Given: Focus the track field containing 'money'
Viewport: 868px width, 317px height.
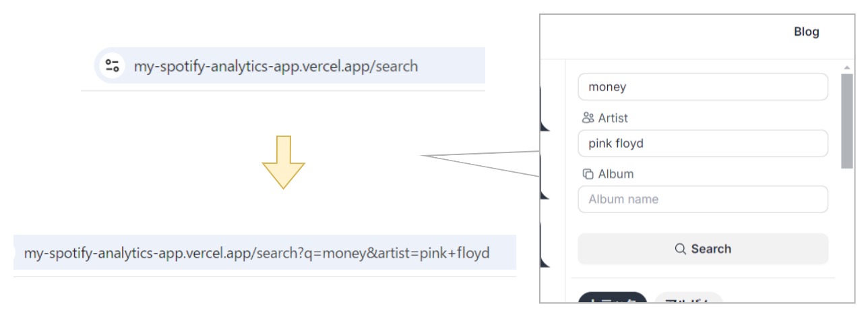Looking at the screenshot, I should (702, 87).
